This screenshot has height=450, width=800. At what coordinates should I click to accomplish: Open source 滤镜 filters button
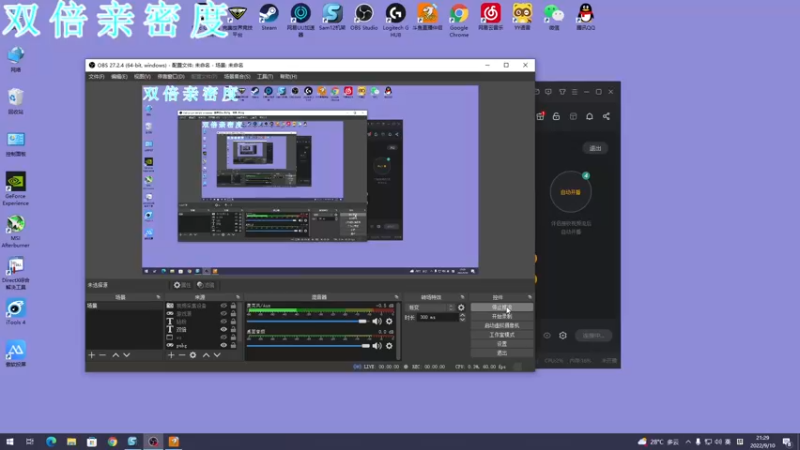click(x=206, y=285)
